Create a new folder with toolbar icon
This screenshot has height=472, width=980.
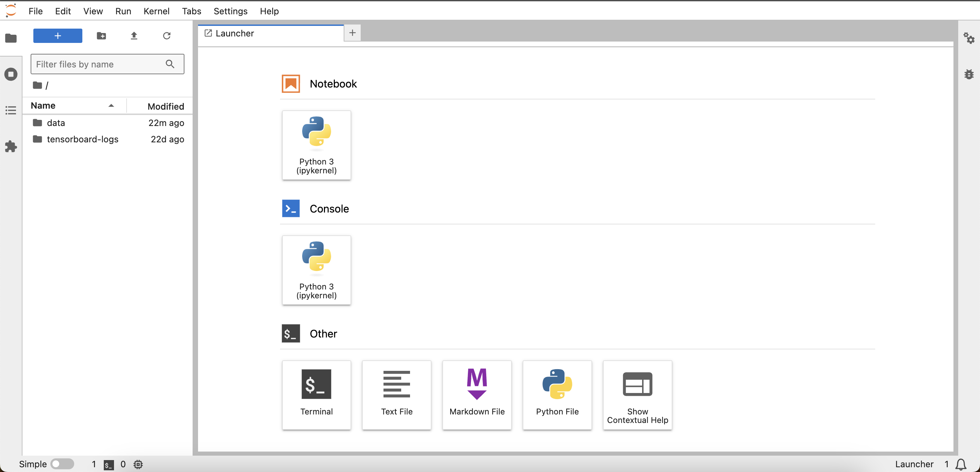click(101, 36)
